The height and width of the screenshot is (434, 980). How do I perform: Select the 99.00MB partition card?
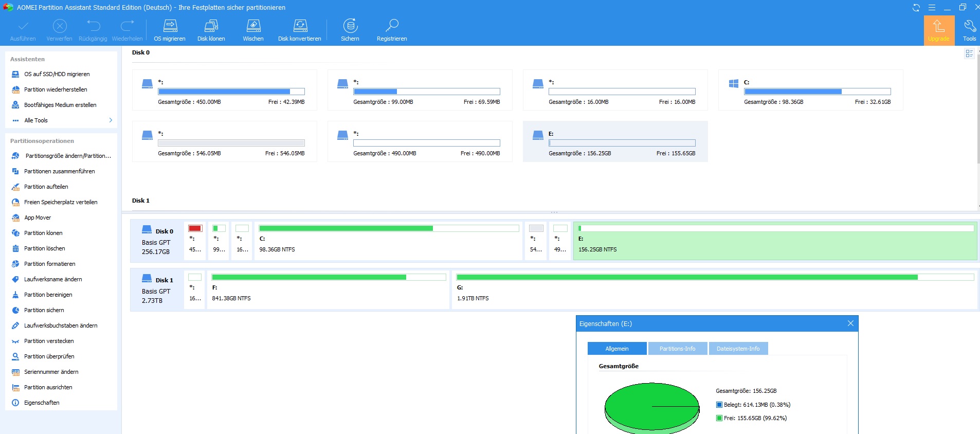coord(420,90)
